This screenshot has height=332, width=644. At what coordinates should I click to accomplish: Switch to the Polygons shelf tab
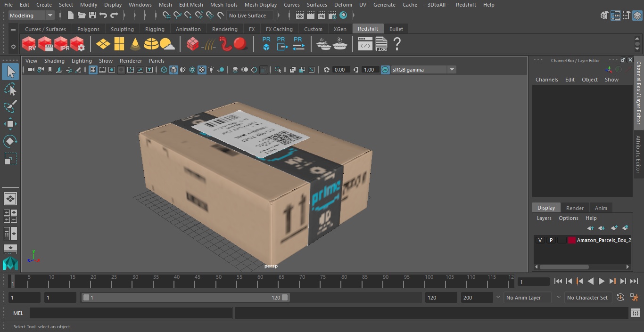pos(88,29)
